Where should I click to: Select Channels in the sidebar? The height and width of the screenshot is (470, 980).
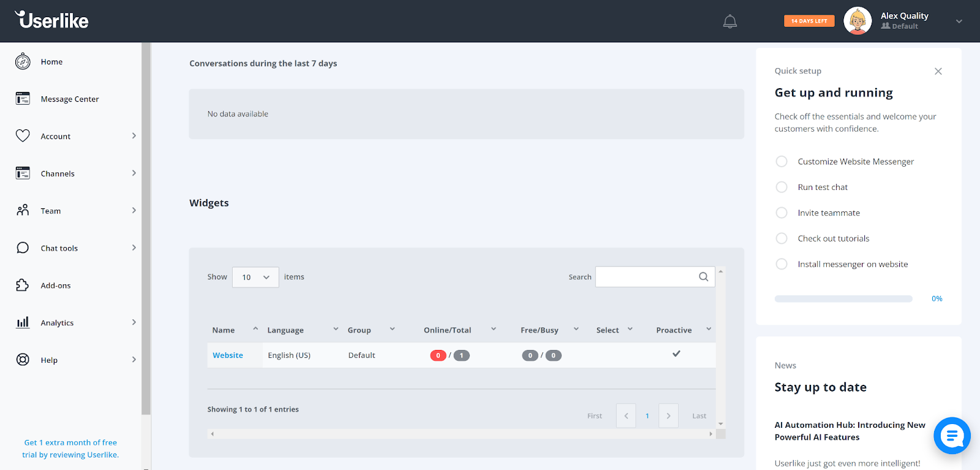click(58, 173)
